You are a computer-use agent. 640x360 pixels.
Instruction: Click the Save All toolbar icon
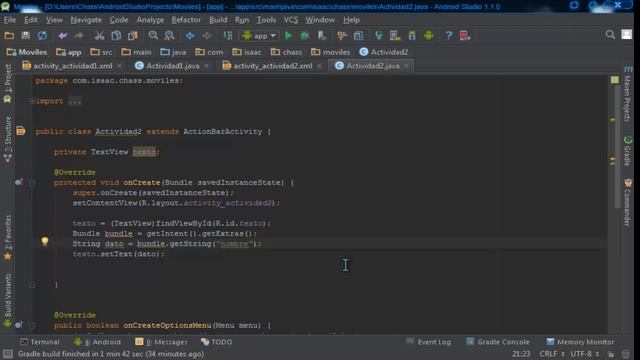(x=26, y=36)
